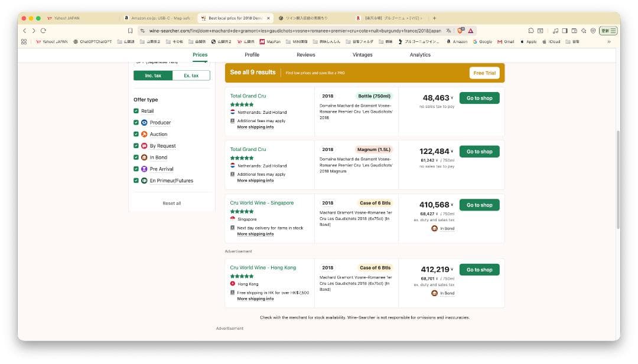Expand More shipping info for Cru World Wine Singapore
Image resolution: width=638 pixels, height=364 pixels.
tap(255, 234)
